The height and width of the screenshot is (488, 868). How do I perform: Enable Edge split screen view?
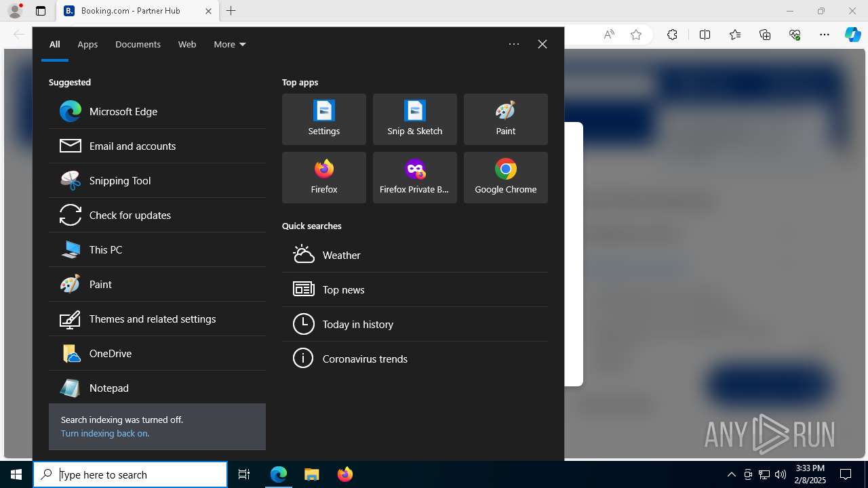click(705, 35)
